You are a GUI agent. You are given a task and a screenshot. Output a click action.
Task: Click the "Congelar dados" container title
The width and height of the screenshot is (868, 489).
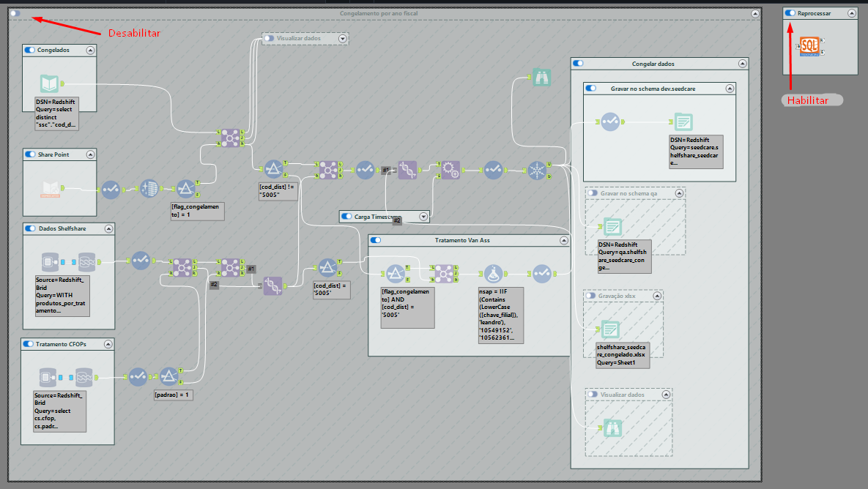653,64
